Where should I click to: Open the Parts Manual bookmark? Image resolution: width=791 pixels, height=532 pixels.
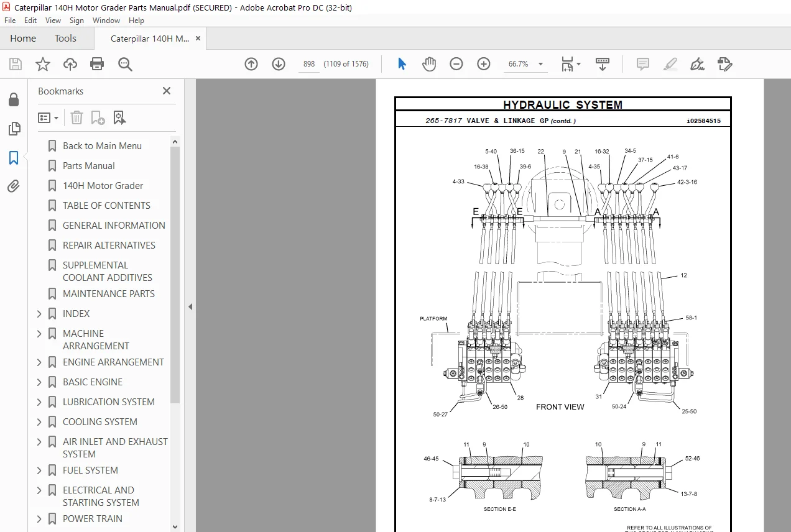pyautogui.click(x=89, y=166)
